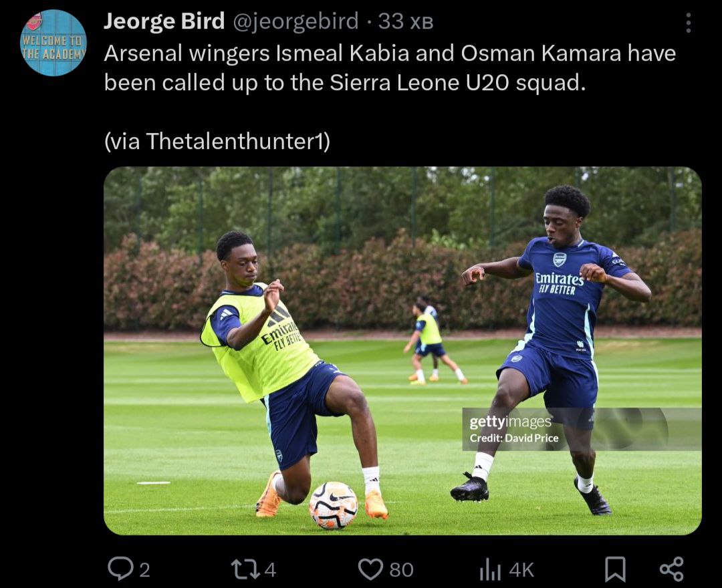Open the reply comment bubble icon
722x588 pixels.
tap(120, 569)
